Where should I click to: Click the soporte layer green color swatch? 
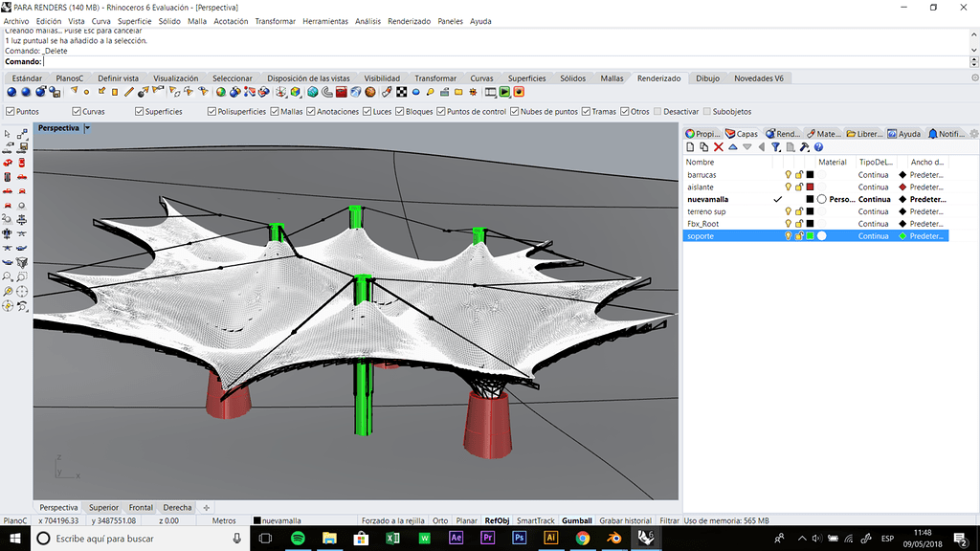[809, 235]
